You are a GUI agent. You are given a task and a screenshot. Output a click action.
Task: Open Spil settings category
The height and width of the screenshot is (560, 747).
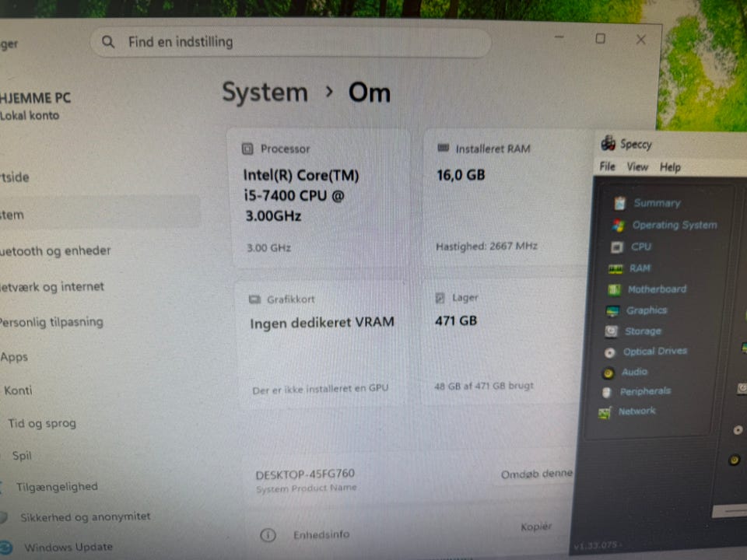[x=22, y=456]
